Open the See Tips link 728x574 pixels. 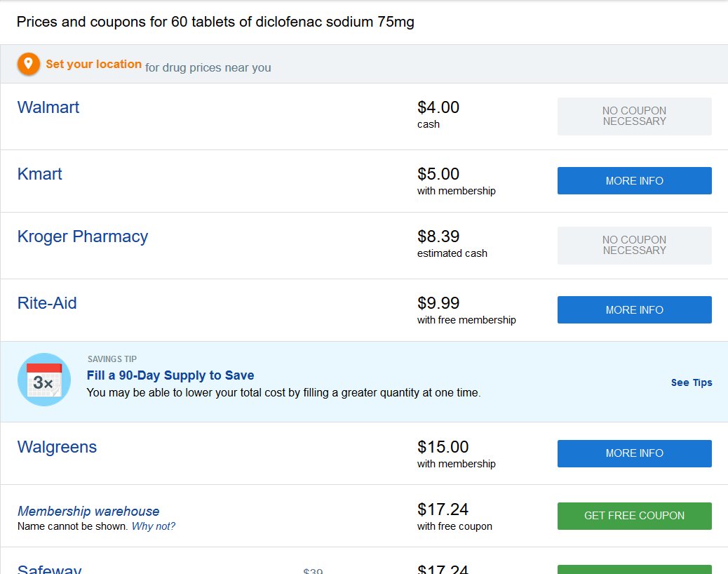691,382
